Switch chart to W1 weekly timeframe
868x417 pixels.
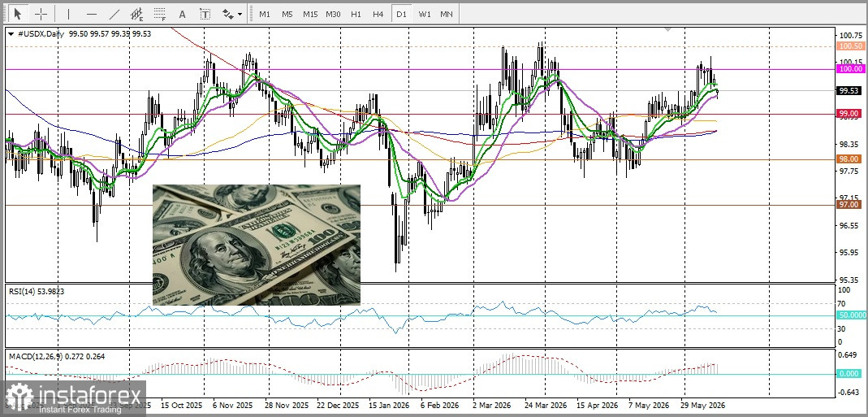point(425,14)
